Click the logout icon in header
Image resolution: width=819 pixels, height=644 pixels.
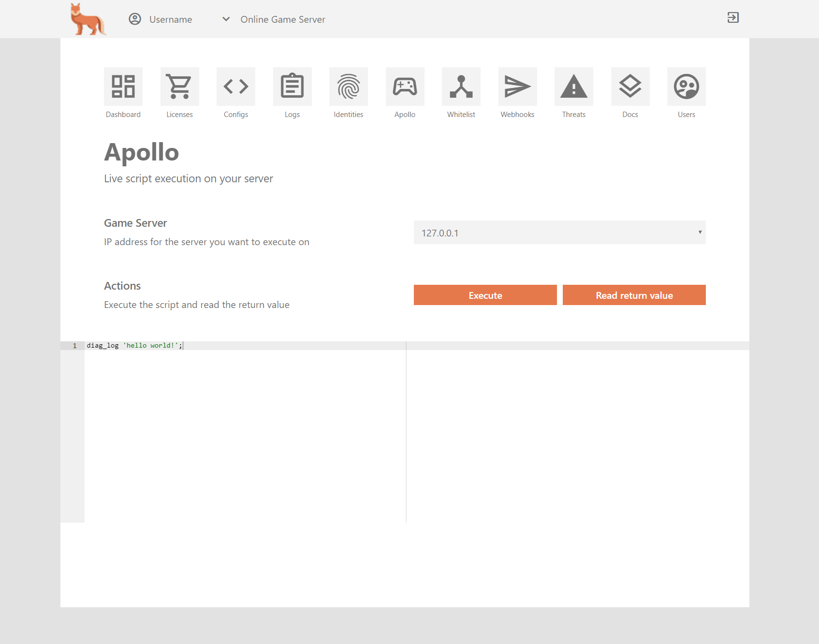tap(733, 18)
